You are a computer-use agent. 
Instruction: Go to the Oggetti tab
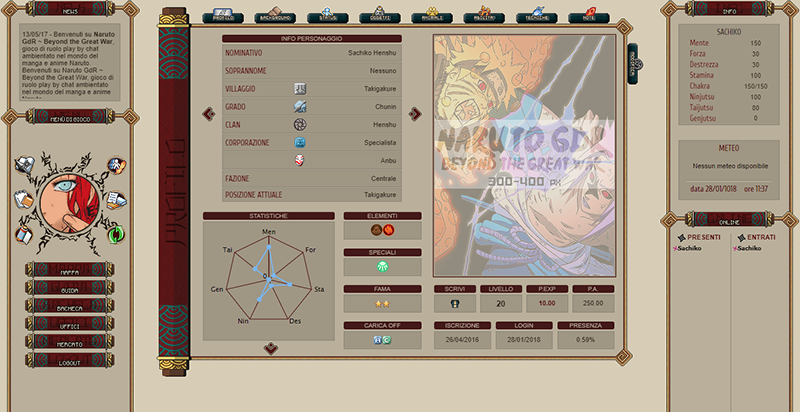click(380, 15)
